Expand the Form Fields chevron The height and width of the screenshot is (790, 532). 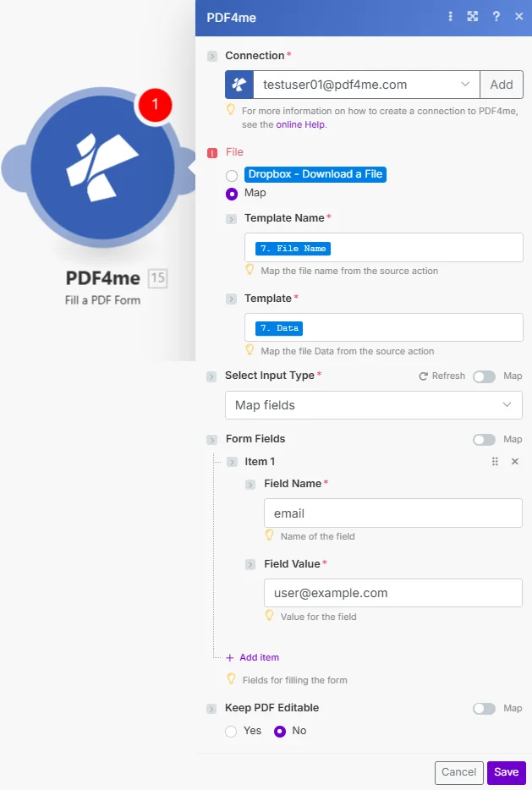point(211,440)
